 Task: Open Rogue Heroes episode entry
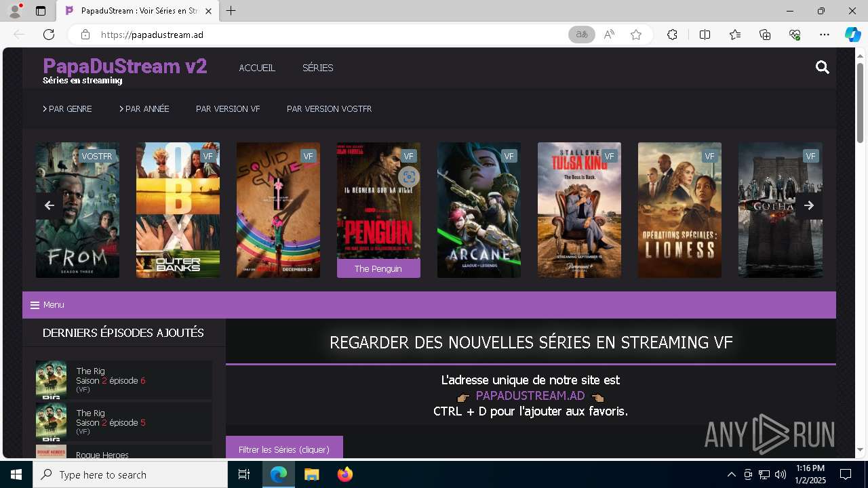124,452
